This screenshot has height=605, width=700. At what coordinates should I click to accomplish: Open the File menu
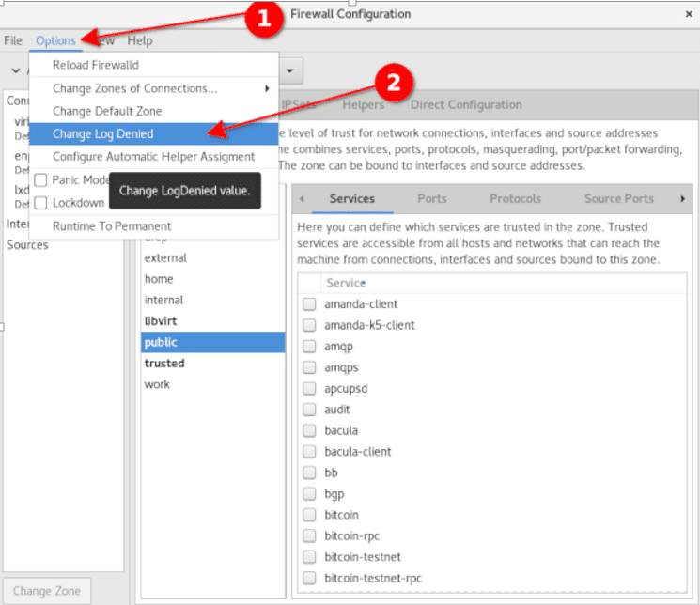[13, 40]
